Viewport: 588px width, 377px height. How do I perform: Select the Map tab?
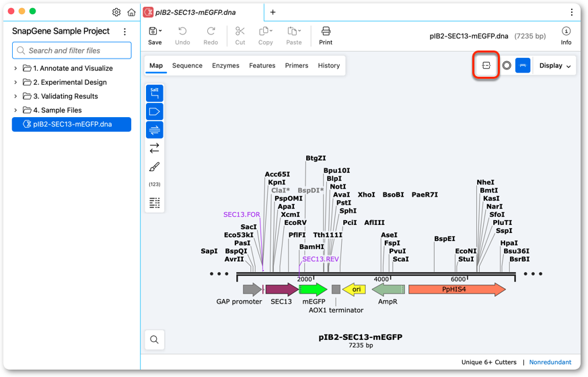tap(156, 66)
